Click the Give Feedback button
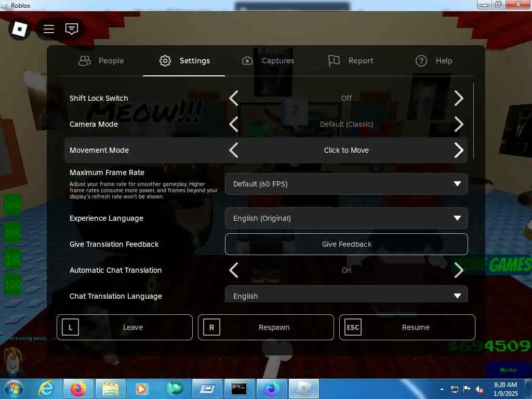Screen dimensions: 532x399 [347, 244]
